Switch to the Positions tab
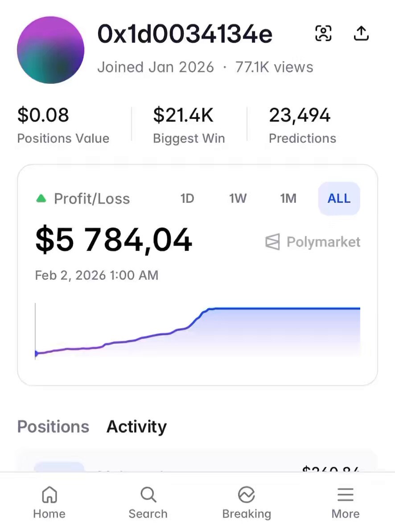 [53, 427]
